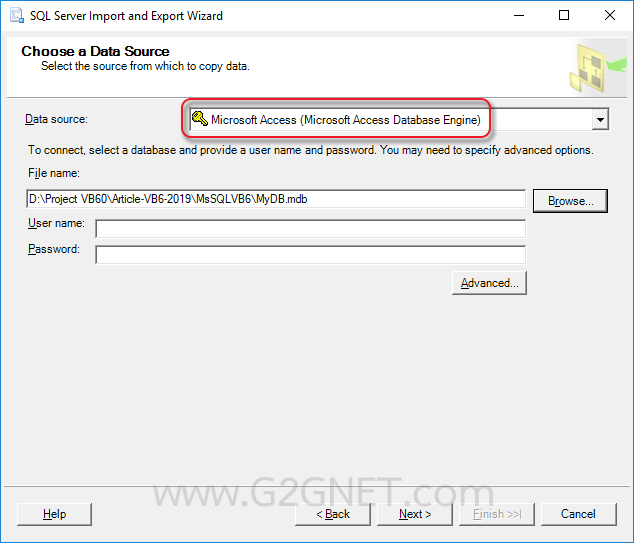Viewport: 634px width, 543px height.
Task: Maximize the wizard window
Action: coord(564,15)
